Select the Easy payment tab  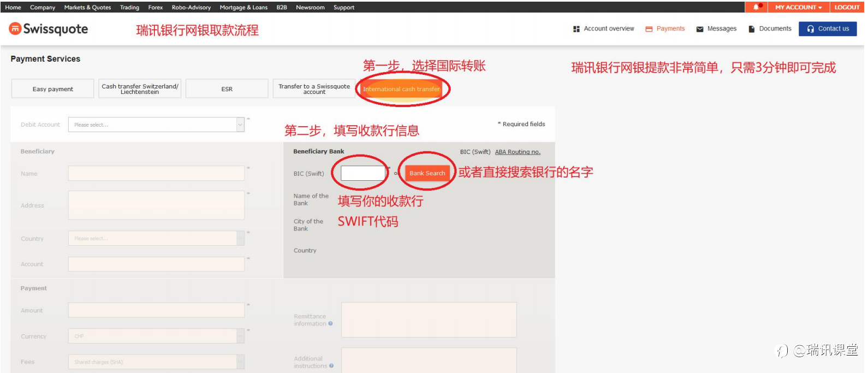[52, 89]
